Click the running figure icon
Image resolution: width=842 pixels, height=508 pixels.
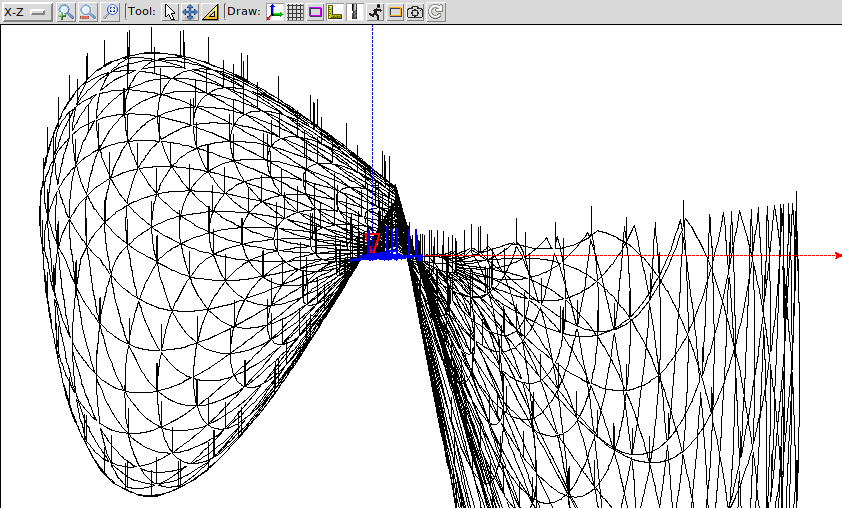[375, 12]
